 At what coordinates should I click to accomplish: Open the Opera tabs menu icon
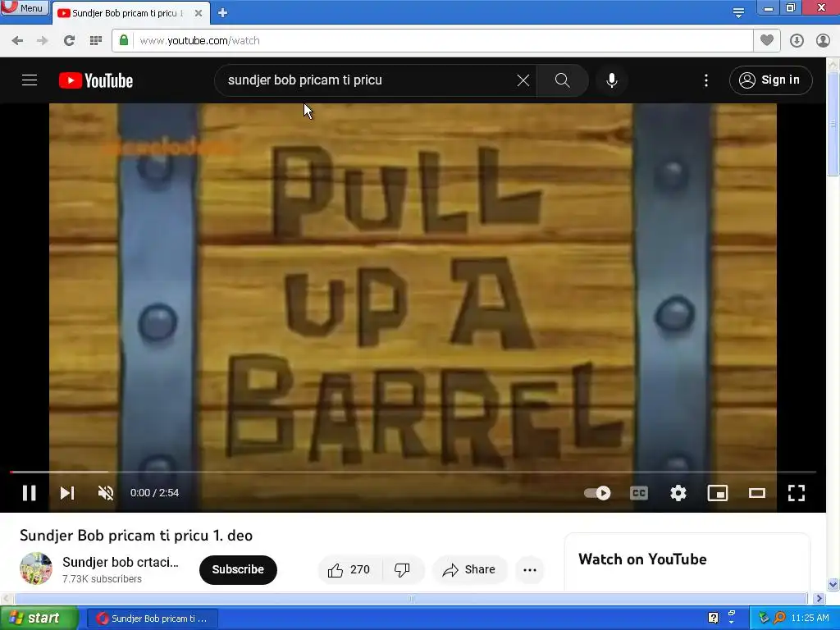point(738,12)
